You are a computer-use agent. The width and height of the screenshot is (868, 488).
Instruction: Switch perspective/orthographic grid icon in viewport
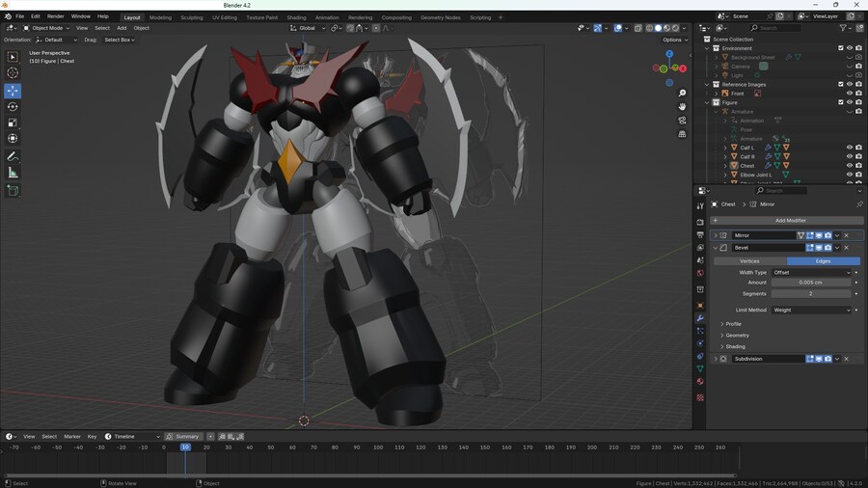tap(682, 134)
